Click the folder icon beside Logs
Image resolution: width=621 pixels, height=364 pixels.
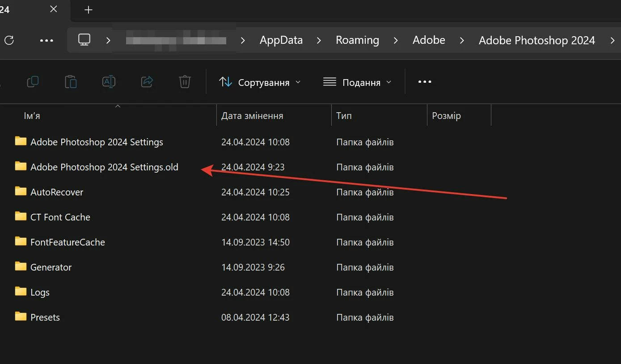point(21,292)
